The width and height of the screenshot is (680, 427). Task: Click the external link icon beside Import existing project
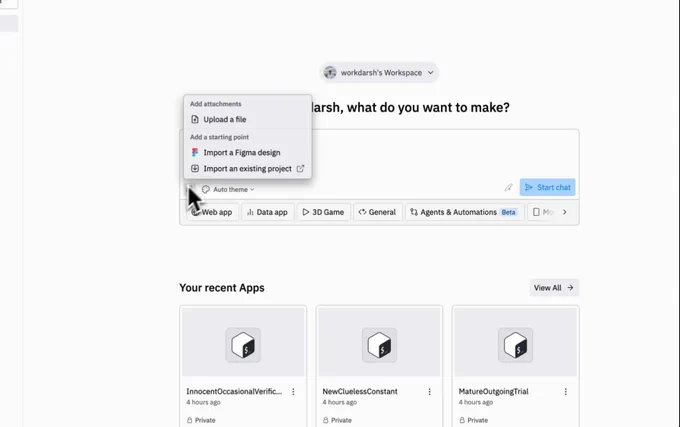300,169
